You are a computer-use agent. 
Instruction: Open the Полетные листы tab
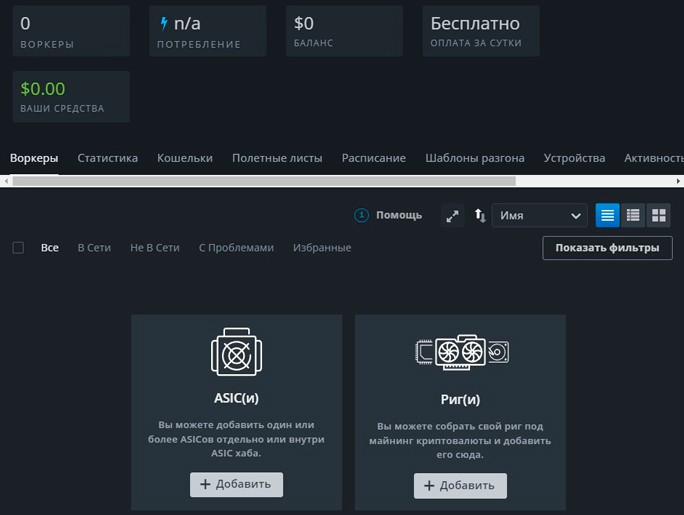(x=277, y=158)
